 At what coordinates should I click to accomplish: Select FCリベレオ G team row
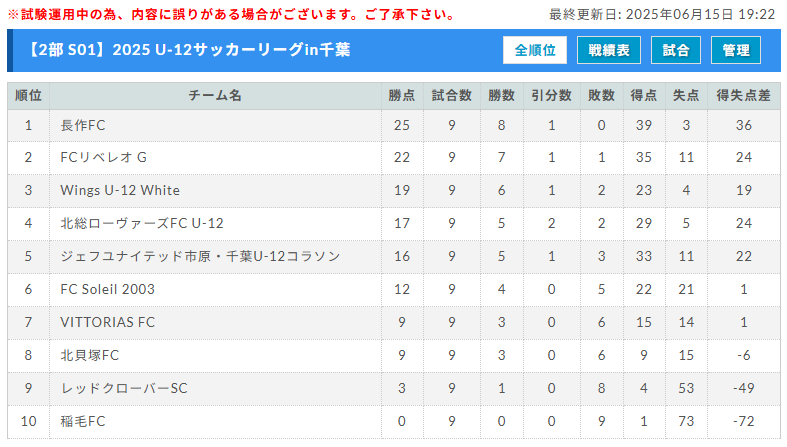tap(103, 158)
